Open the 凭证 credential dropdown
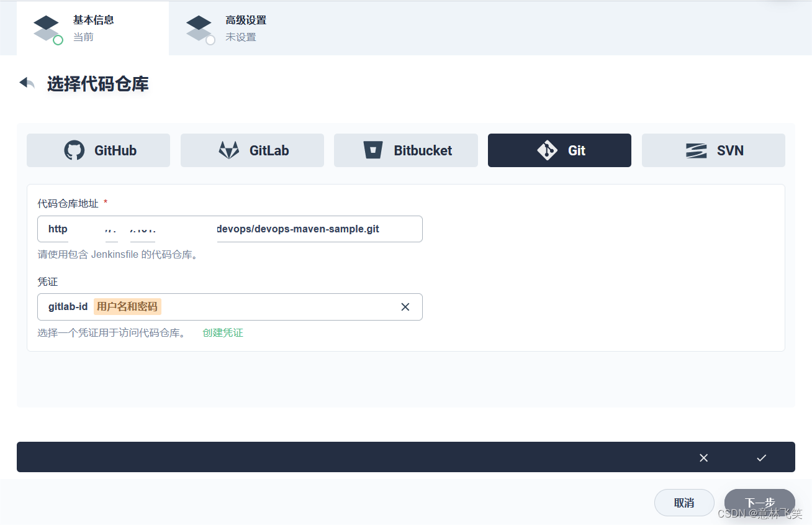Screen dimensions: 812x525 tap(230, 307)
